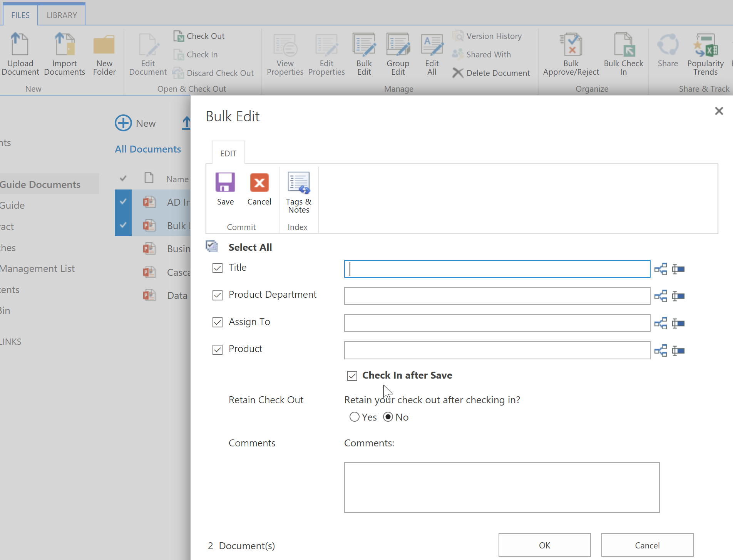This screenshot has height=560, width=733.
Task: Click the Name column header
Action: [177, 179]
